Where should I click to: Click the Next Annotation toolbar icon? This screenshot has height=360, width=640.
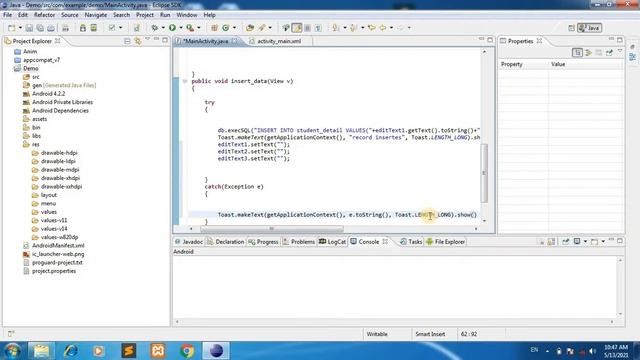pyautogui.click(x=336, y=28)
